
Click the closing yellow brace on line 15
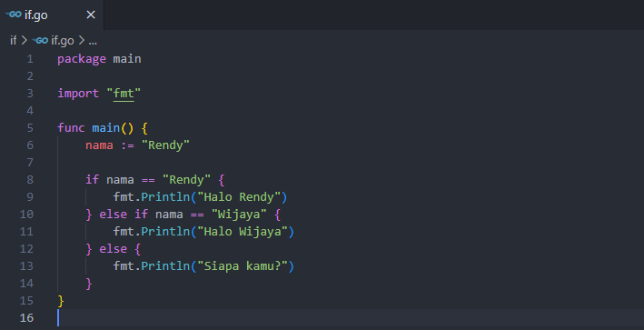tap(61, 301)
